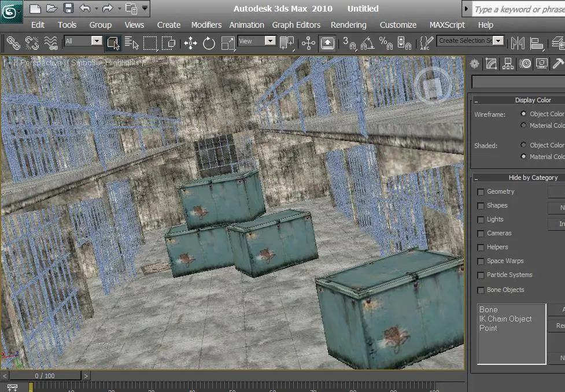Expand Create Selection Set dropdown

click(x=498, y=40)
